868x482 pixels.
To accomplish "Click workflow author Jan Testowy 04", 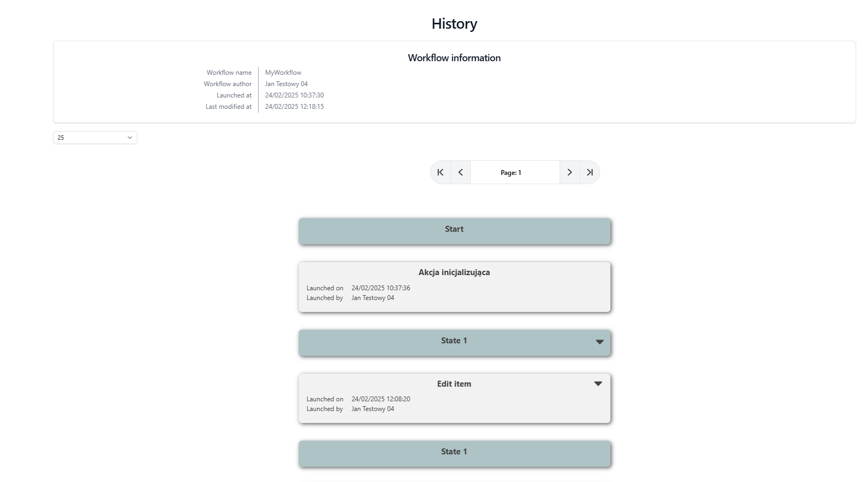I will [x=286, y=84].
